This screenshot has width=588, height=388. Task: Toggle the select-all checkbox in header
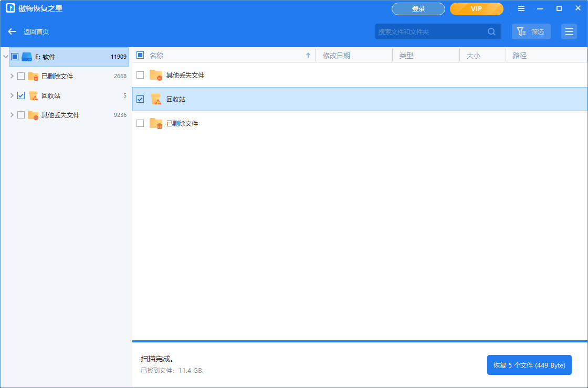click(140, 55)
